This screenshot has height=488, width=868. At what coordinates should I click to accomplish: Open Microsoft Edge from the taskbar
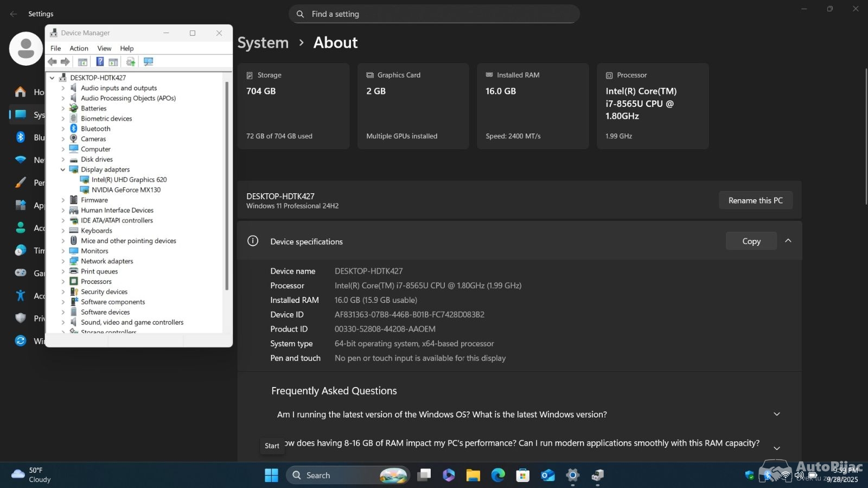pos(498,476)
